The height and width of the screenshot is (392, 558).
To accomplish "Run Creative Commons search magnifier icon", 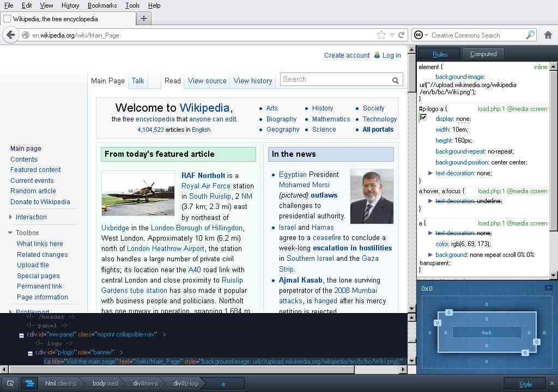I will [x=530, y=35].
